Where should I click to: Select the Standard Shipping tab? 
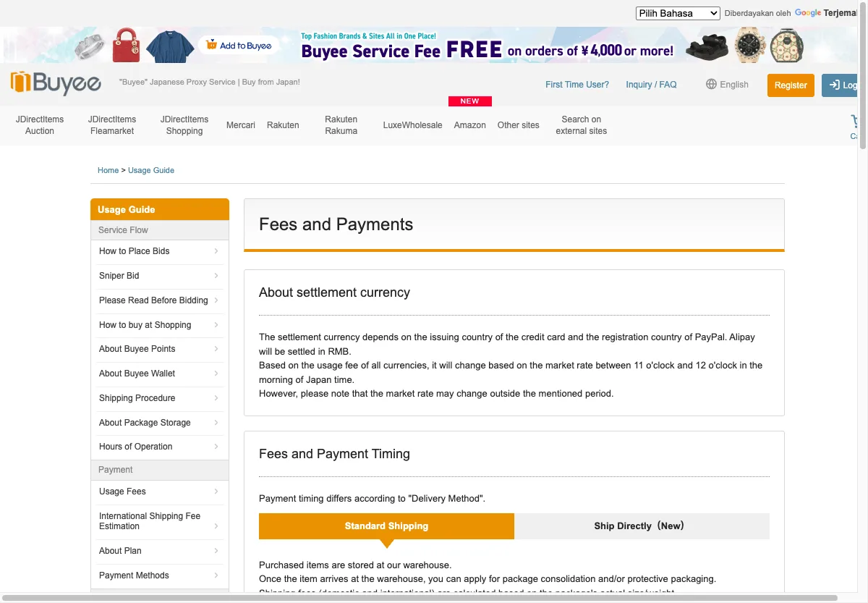(x=386, y=526)
